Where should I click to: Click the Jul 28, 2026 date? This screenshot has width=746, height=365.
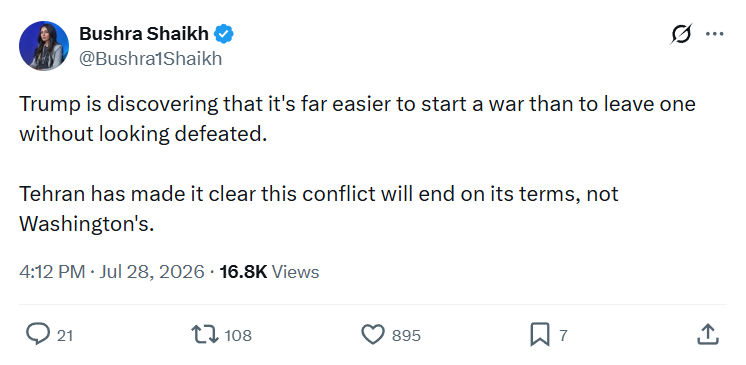152,272
